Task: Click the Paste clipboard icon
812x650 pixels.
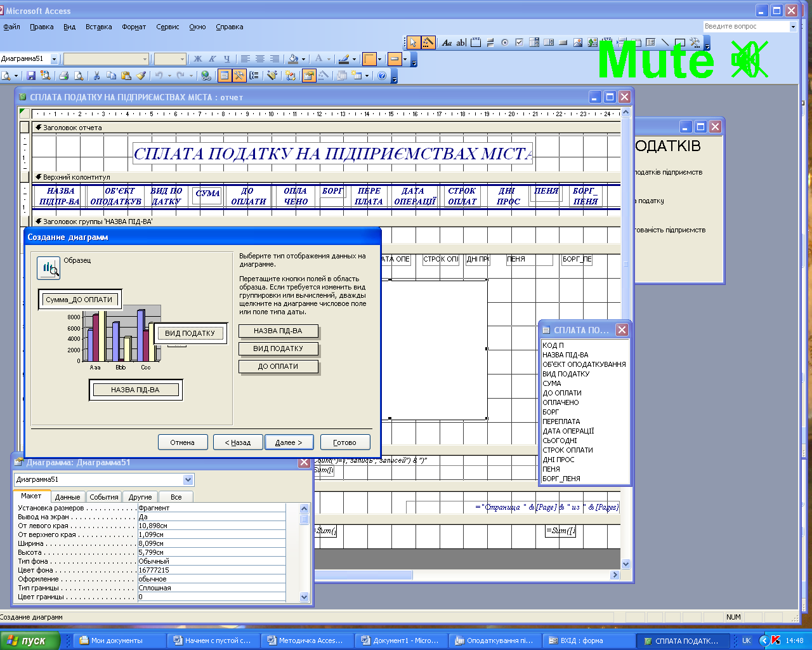Action: coord(126,76)
